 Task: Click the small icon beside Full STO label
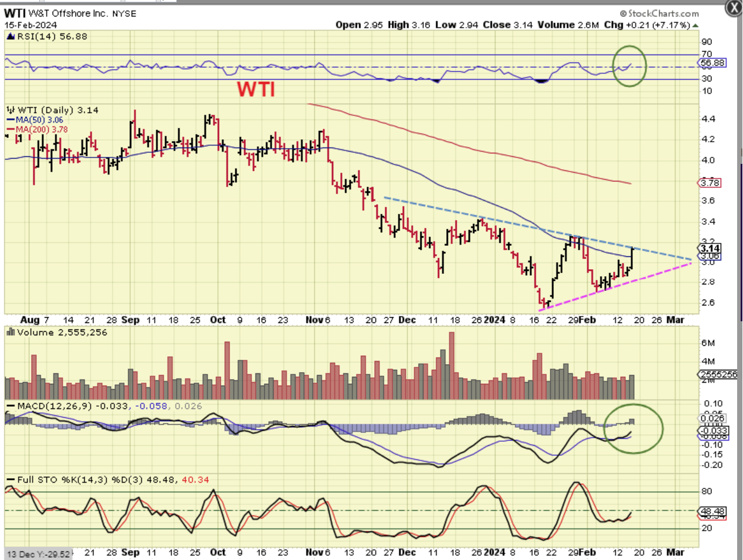point(11,480)
